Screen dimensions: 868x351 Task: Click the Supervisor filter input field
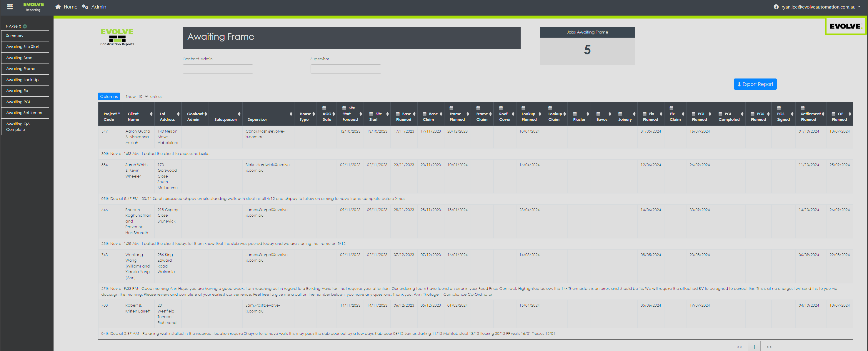coord(345,69)
